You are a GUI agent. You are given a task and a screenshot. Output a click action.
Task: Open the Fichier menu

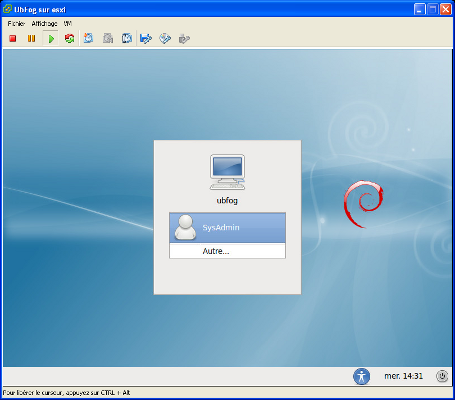point(16,24)
